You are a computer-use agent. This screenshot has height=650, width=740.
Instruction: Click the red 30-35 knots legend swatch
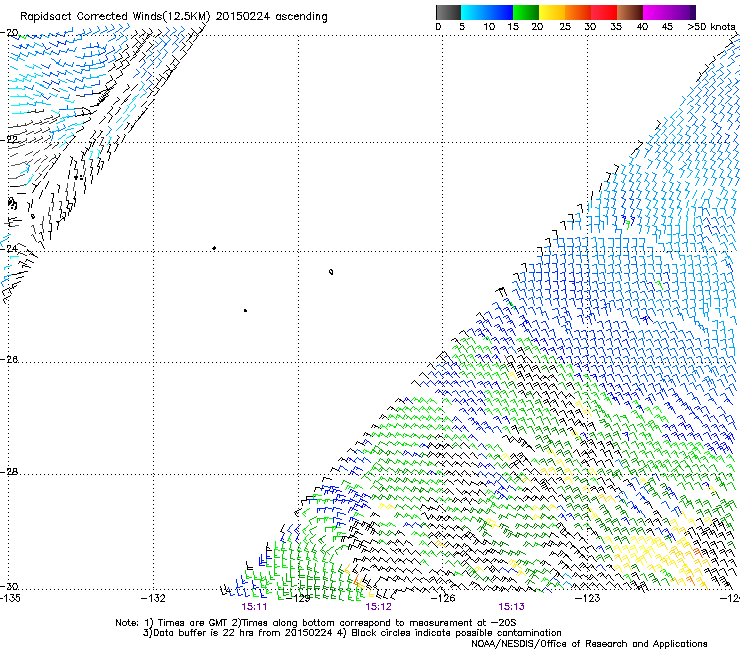(x=604, y=12)
